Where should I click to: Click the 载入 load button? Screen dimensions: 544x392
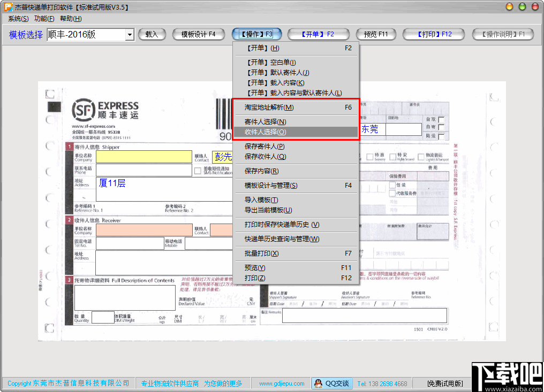pos(152,34)
